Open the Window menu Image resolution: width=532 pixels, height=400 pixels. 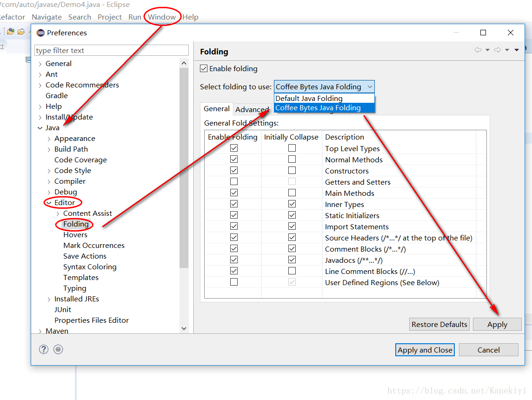tap(162, 17)
